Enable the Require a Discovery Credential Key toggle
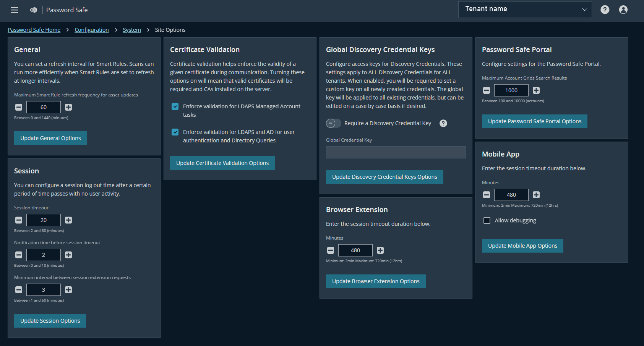The height and width of the screenshot is (346, 644). (x=333, y=123)
